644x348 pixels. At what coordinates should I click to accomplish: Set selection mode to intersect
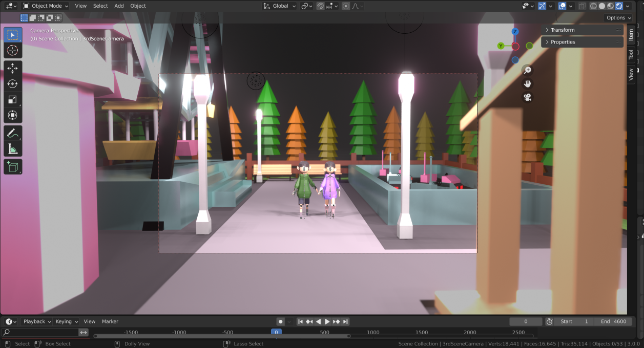point(58,18)
